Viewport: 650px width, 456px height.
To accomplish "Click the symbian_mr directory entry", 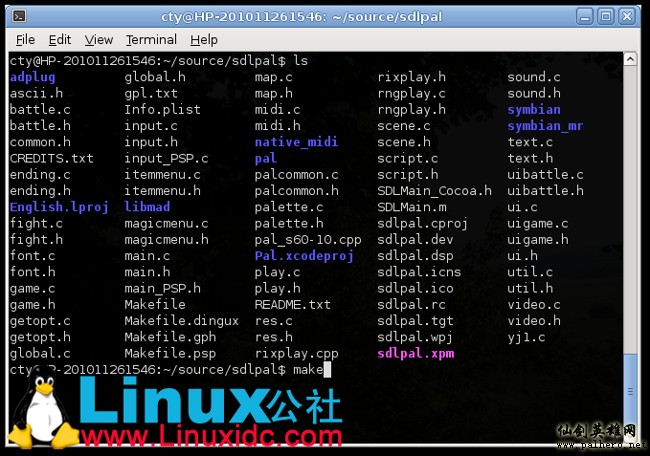I will [x=544, y=126].
